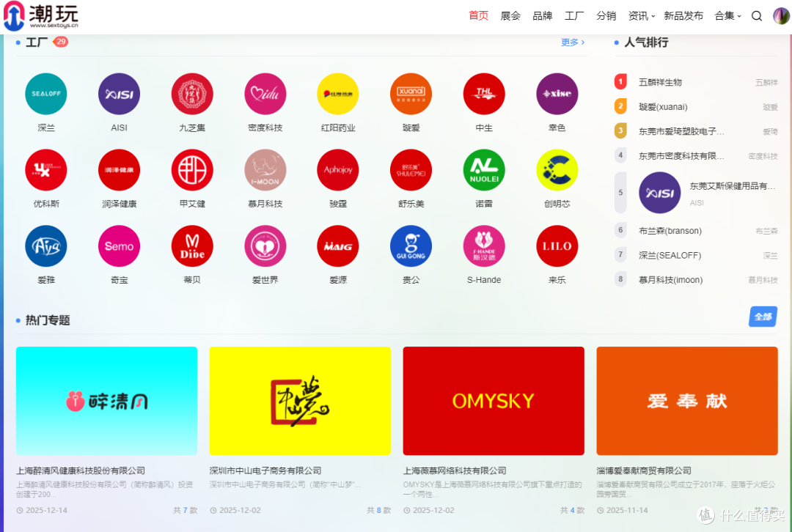Screen dimensions: 792x532
Task: Open the orange xuanai 璇爱 logo
Action: pyautogui.click(x=411, y=94)
